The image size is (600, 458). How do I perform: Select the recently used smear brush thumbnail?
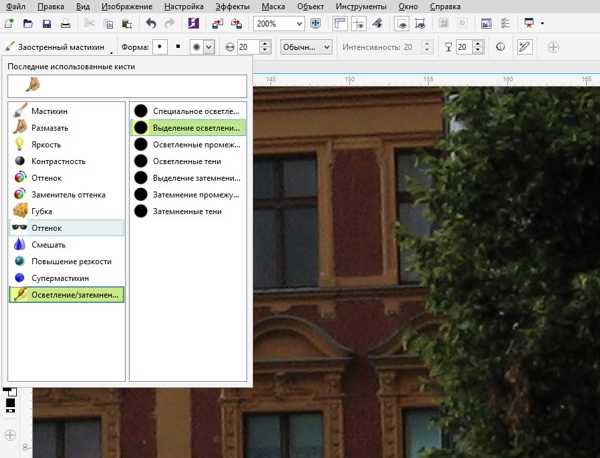point(33,85)
